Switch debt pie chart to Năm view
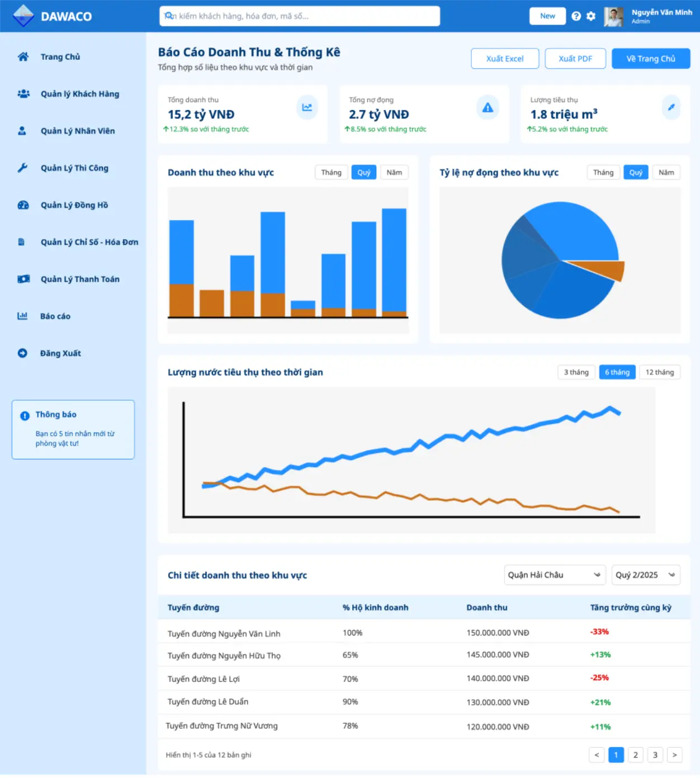Image resolution: width=700 pixels, height=778 pixels. 666,173
